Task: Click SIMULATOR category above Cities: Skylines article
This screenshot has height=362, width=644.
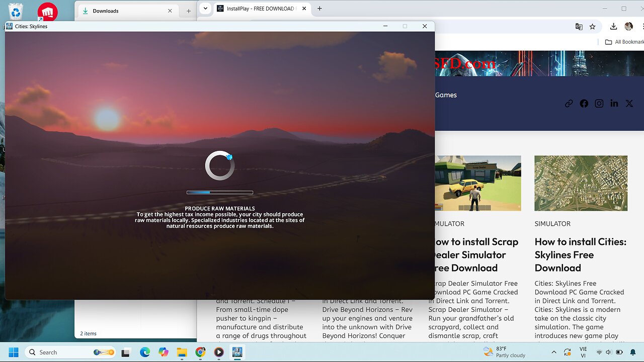Action: pos(552,224)
